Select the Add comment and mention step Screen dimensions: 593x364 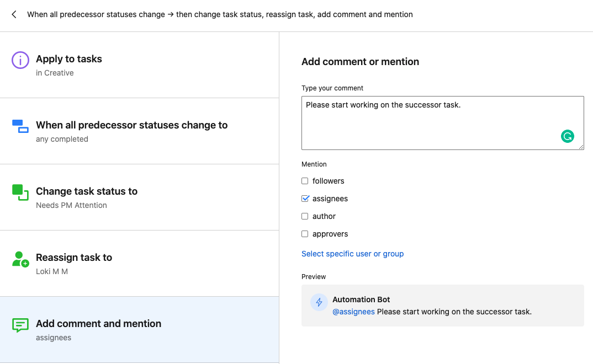click(139, 330)
